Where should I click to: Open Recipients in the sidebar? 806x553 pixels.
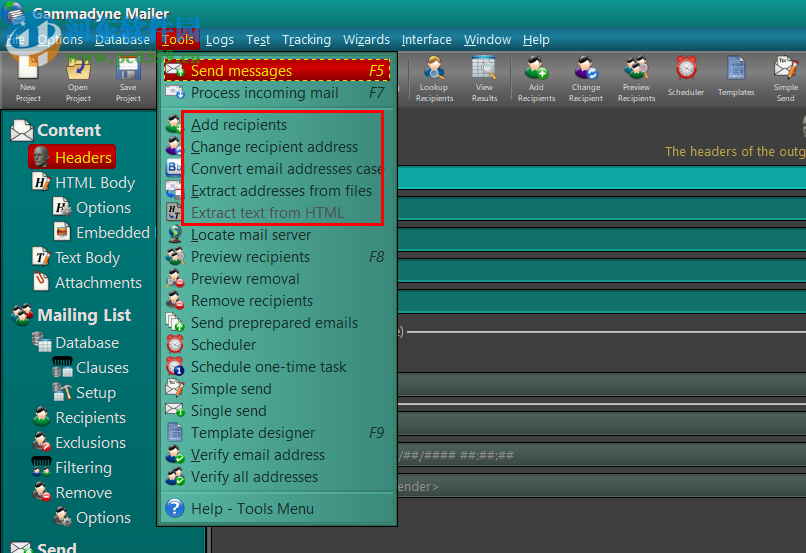click(x=79, y=417)
